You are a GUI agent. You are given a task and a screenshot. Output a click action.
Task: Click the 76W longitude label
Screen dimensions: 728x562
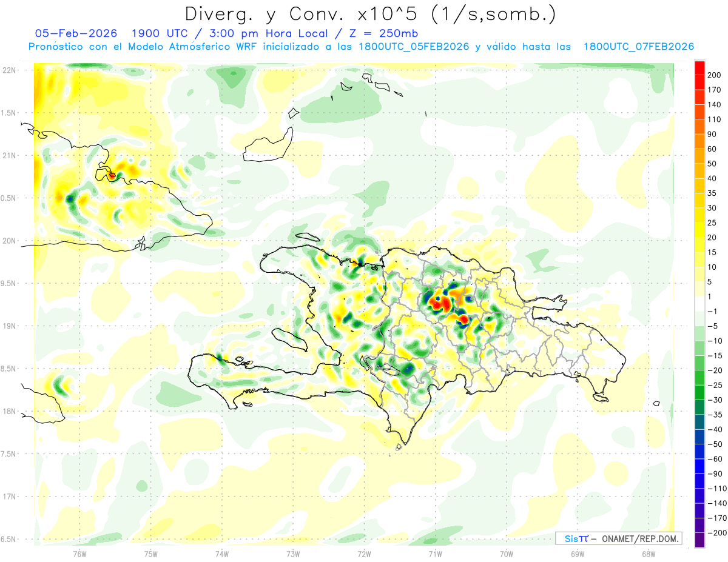click(x=79, y=553)
